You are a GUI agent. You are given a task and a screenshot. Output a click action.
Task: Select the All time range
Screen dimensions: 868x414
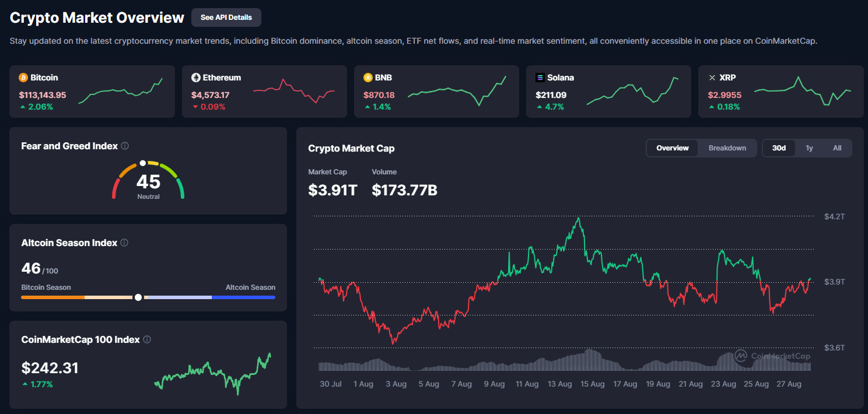[837, 148]
